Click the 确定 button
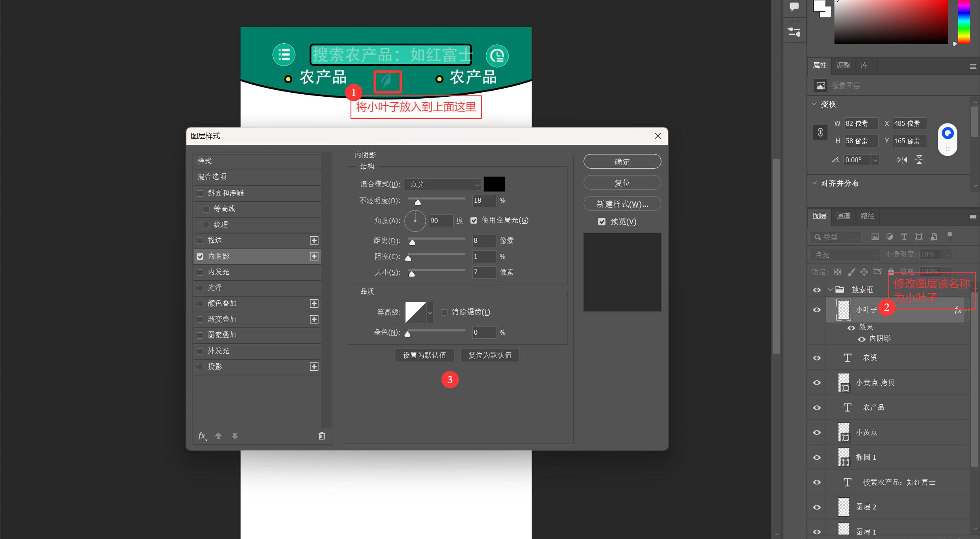This screenshot has height=539, width=980. pos(622,162)
